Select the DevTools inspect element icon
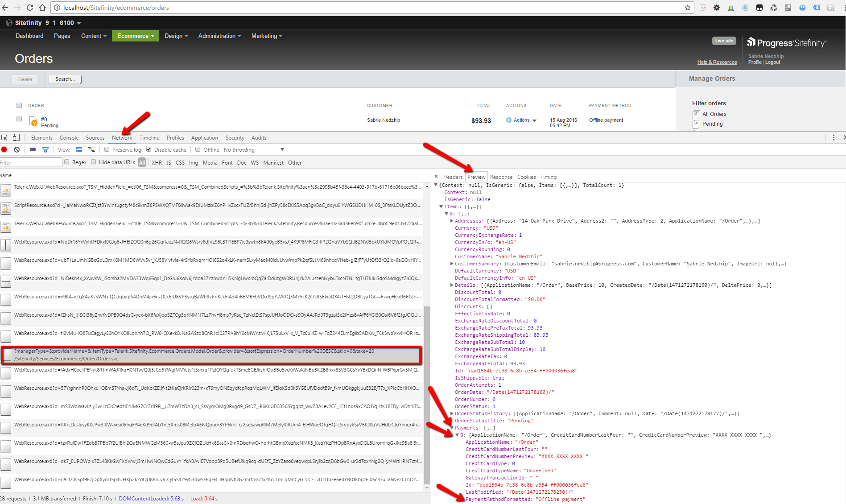Screen dimensions: 846x504 click(4, 138)
